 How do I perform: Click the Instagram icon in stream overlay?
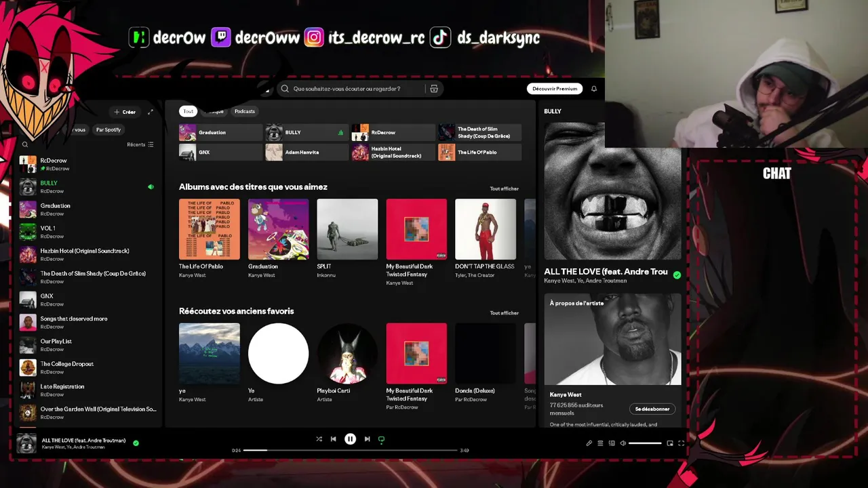pos(314,37)
